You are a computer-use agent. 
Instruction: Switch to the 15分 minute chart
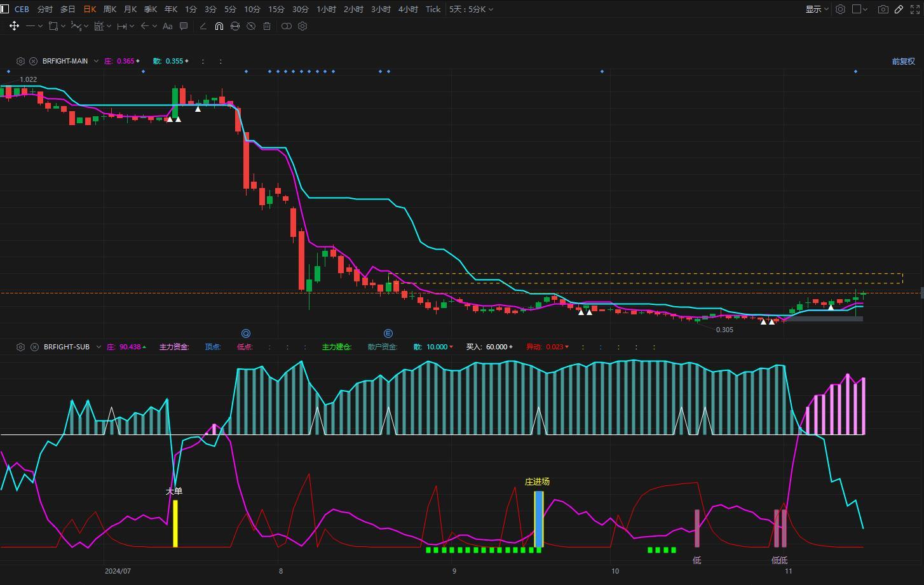click(276, 9)
